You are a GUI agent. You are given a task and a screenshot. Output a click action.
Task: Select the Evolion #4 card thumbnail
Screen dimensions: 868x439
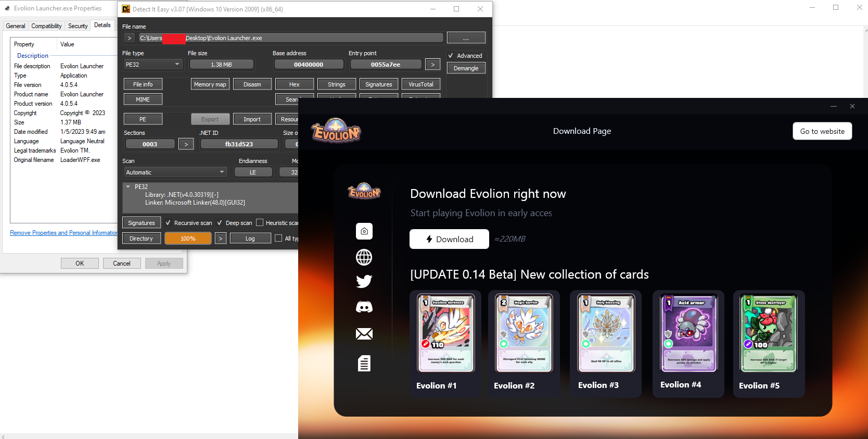[x=688, y=333]
